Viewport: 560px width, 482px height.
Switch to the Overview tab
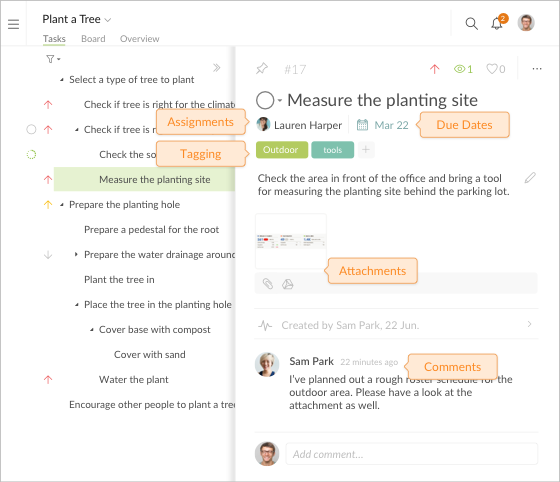click(140, 39)
